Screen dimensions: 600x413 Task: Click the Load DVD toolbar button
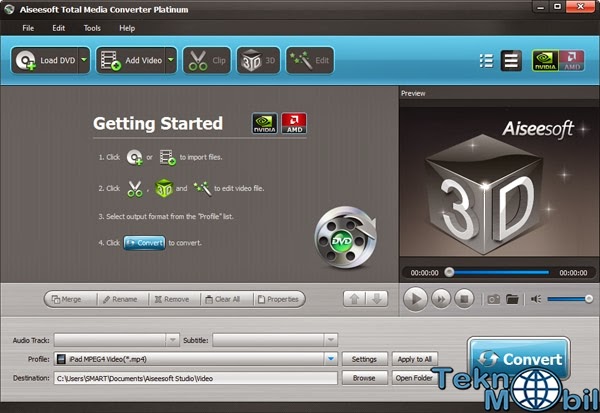point(45,60)
